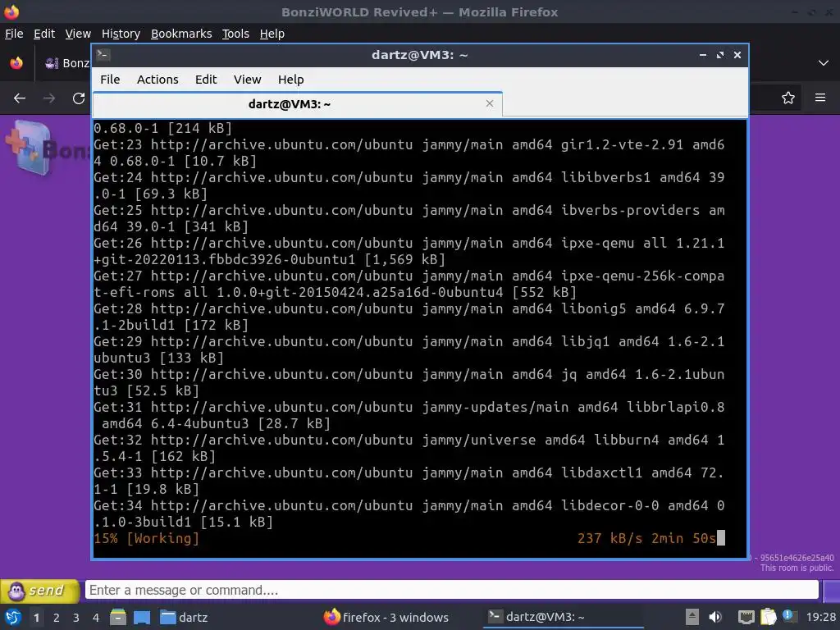Reload the Firefox page
This screenshot has width=840, height=630.
pos(79,98)
